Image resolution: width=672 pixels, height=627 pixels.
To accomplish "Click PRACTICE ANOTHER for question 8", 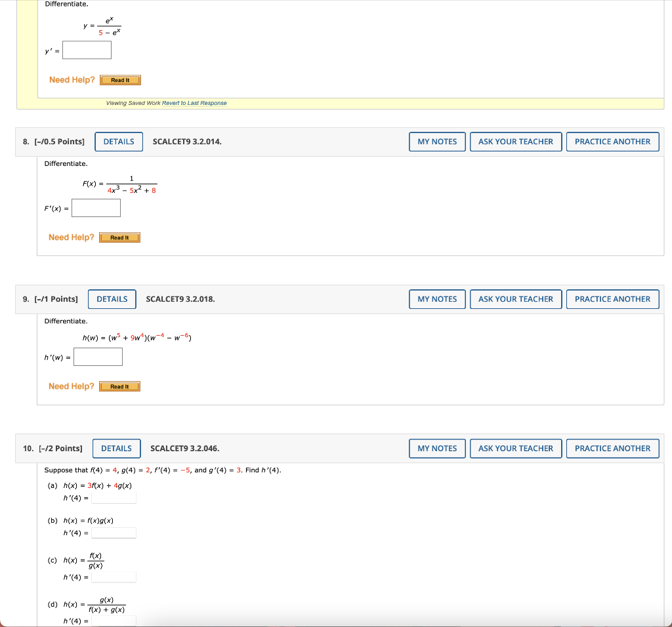I will [612, 141].
